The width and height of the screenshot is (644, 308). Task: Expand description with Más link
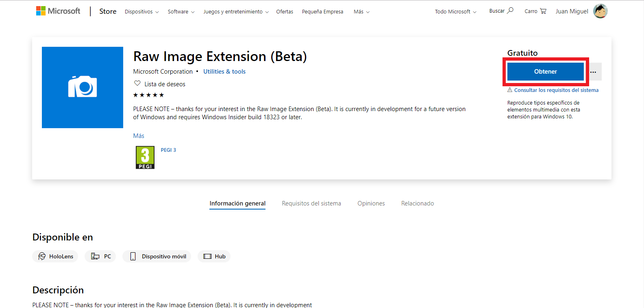(x=139, y=136)
